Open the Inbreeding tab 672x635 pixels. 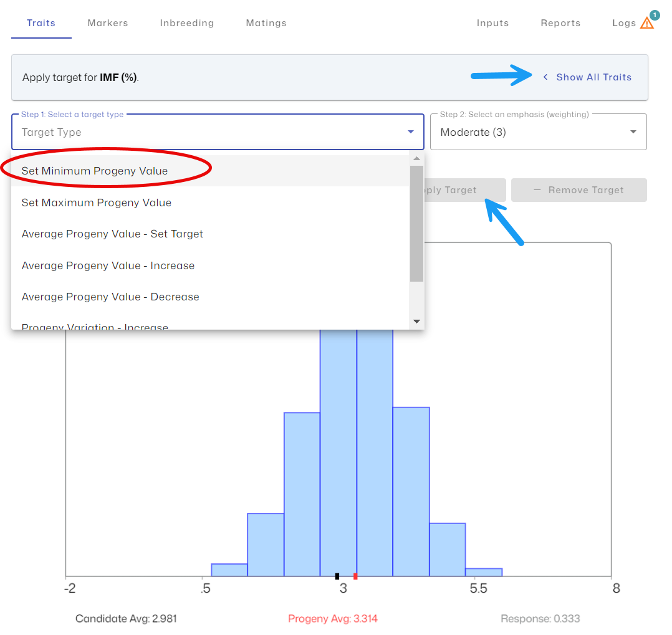186,23
